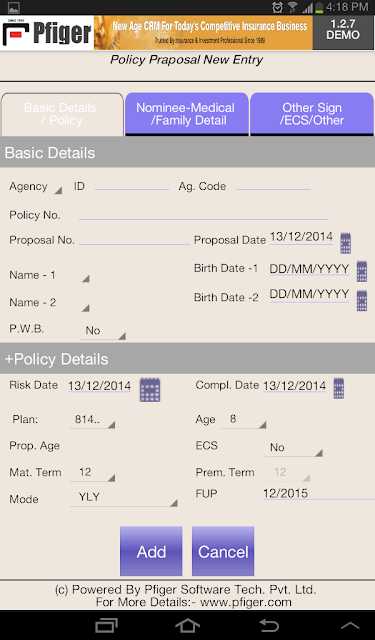Open the ECS No dropdown
Viewport: 375px width, 640px height.
click(x=294, y=448)
